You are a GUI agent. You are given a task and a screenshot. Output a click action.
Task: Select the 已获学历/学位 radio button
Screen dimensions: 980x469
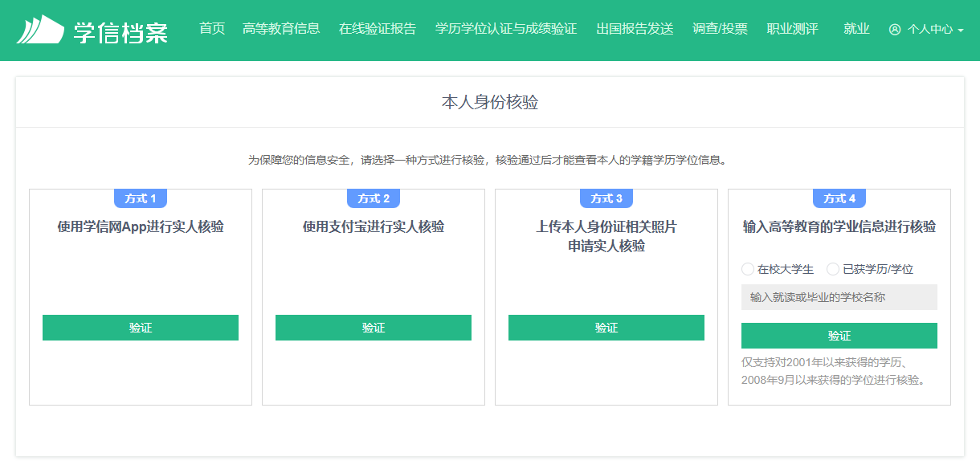pyautogui.click(x=833, y=269)
